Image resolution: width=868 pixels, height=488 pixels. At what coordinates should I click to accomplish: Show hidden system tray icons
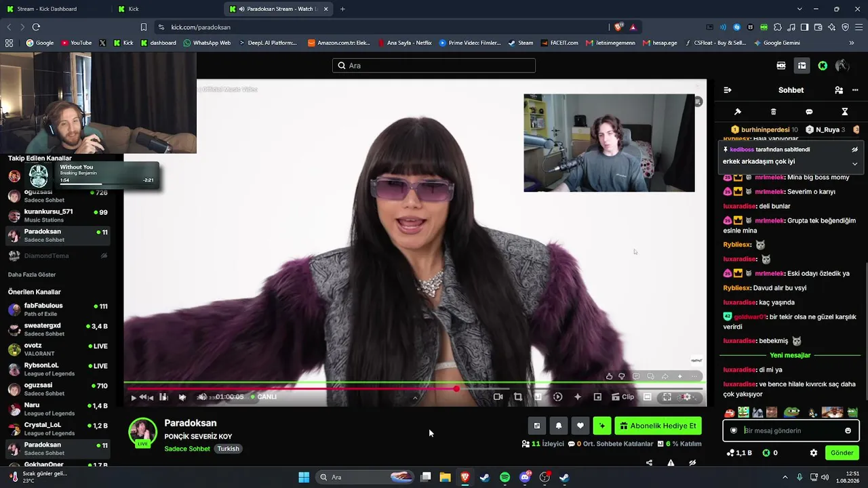click(x=785, y=477)
